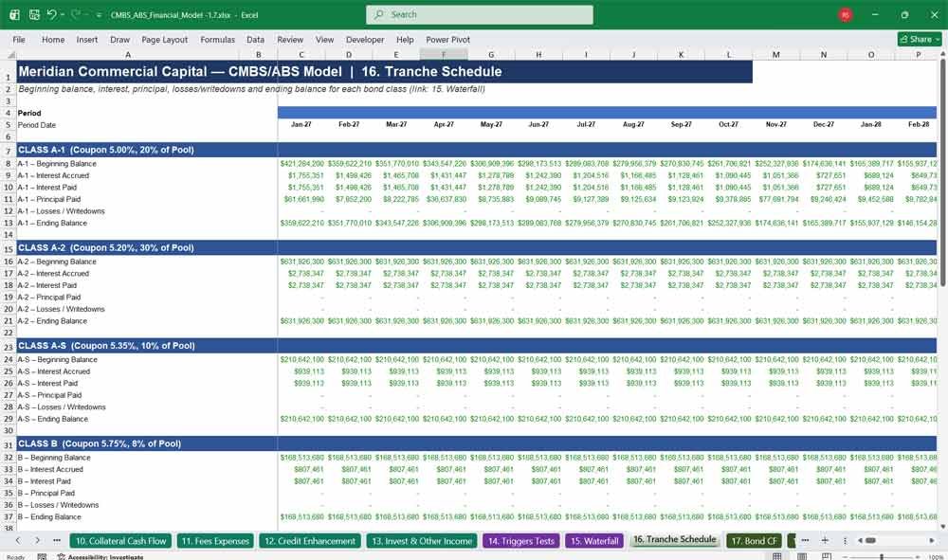Open the 15. Waterfall sheet
Viewport: 948px width, 560px height.
tap(595, 541)
